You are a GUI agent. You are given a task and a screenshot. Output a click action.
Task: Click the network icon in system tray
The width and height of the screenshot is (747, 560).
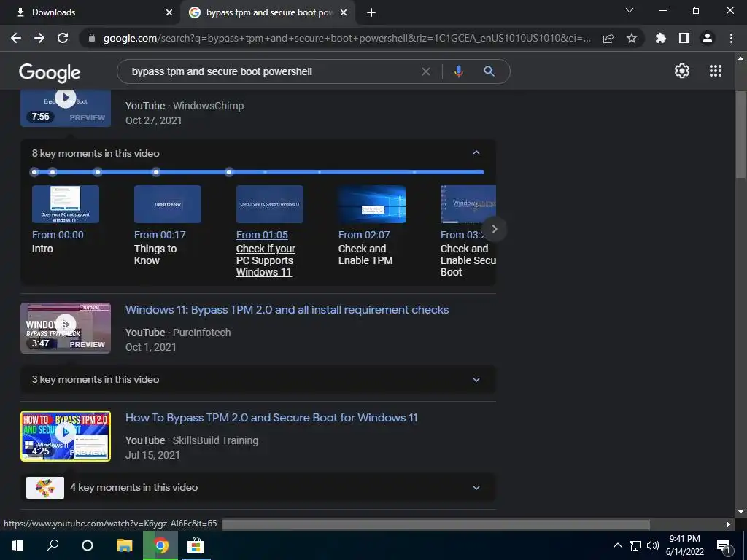[x=635, y=545]
